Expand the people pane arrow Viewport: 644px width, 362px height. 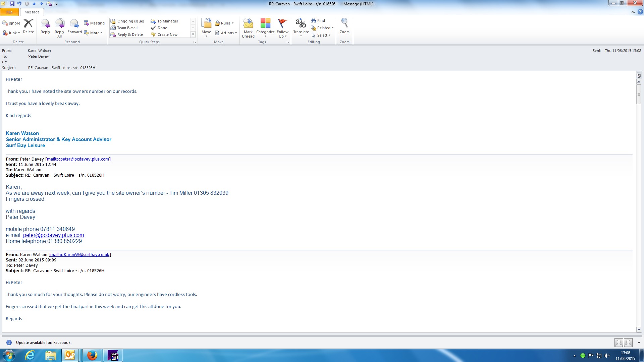pyautogui.click(x=639, y=343)
